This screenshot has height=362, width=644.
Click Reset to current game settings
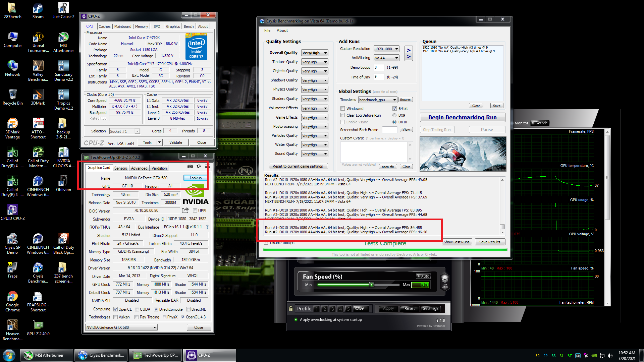coord(298,166)
